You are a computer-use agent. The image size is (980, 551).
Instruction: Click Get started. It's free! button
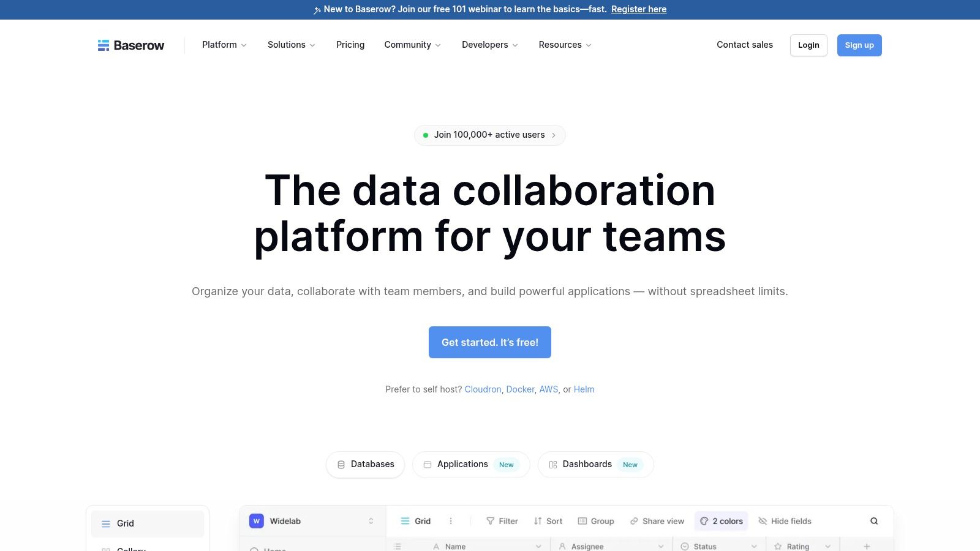coord(490,342)
